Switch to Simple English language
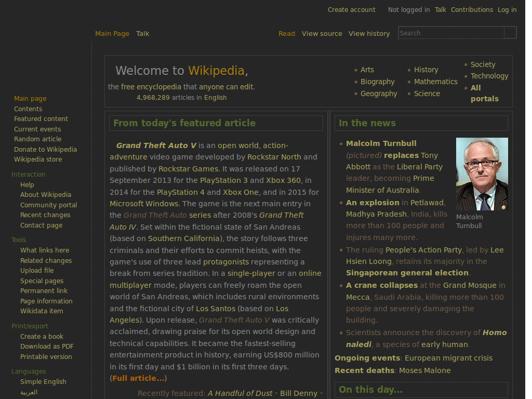The height and width of the screenshot is (399, 532). click(x=43, y=382)
